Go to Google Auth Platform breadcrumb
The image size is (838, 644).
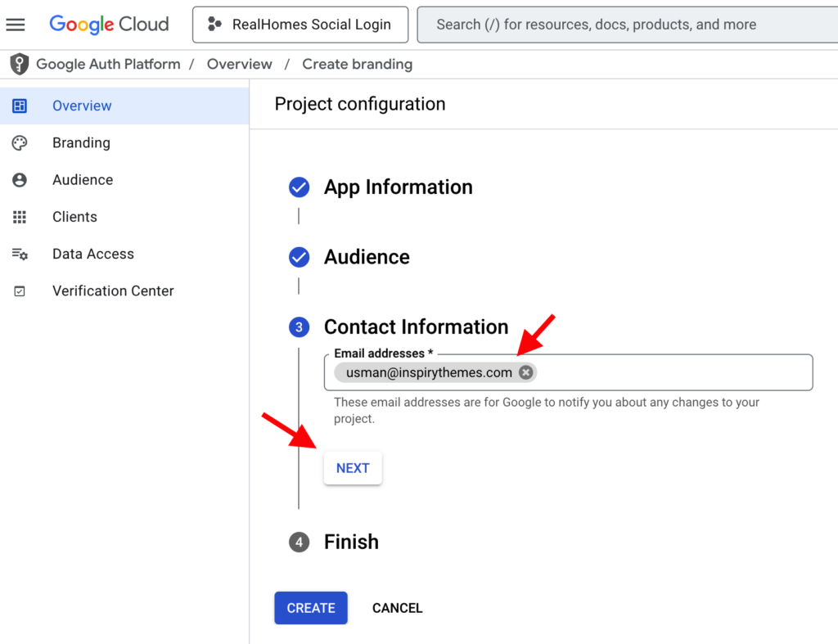click(x=108, y=64)
